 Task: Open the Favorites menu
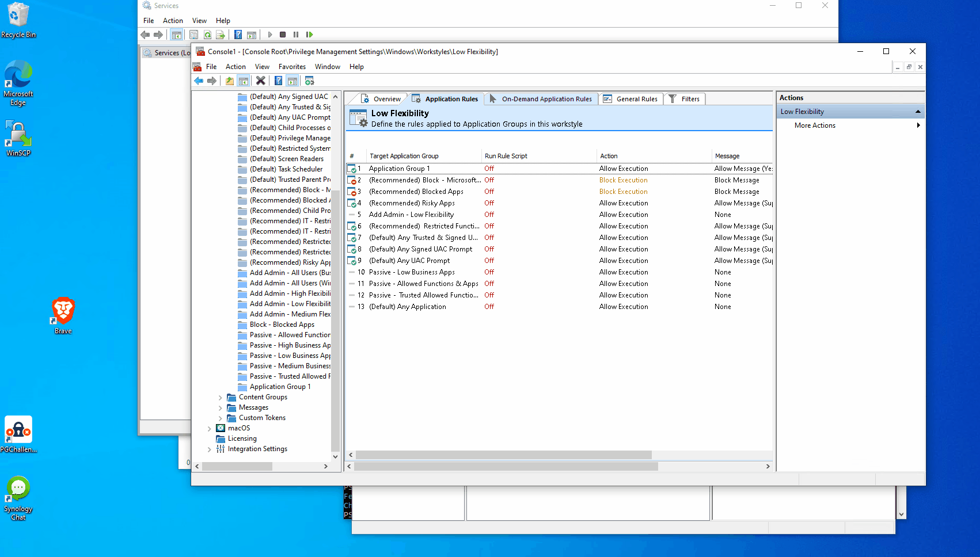coord(292,67)
